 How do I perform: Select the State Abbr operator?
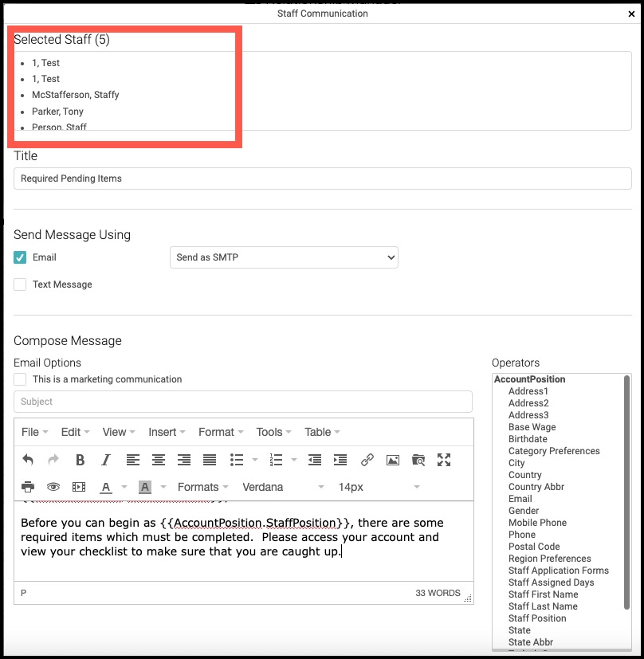(x=531, y=642)
